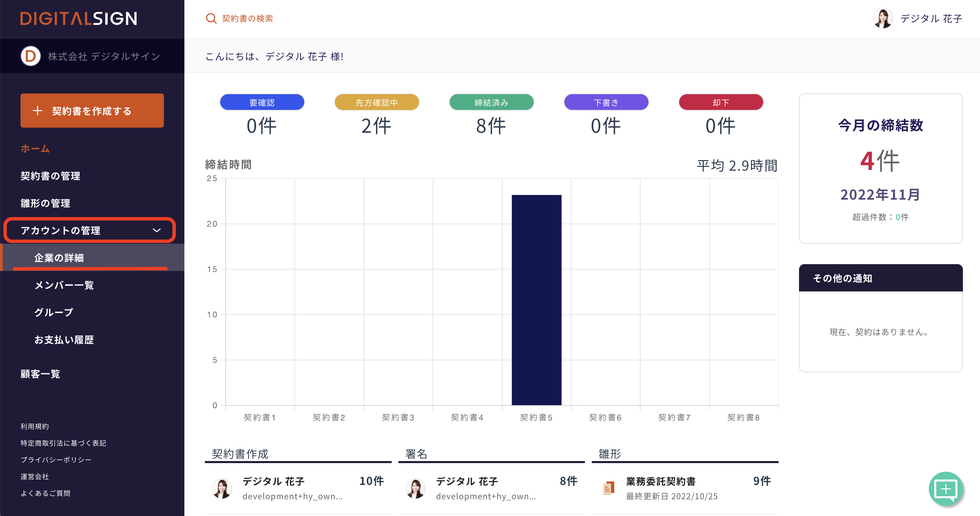
Task: Click the magnifier search icon
Action: click(211, 18)
